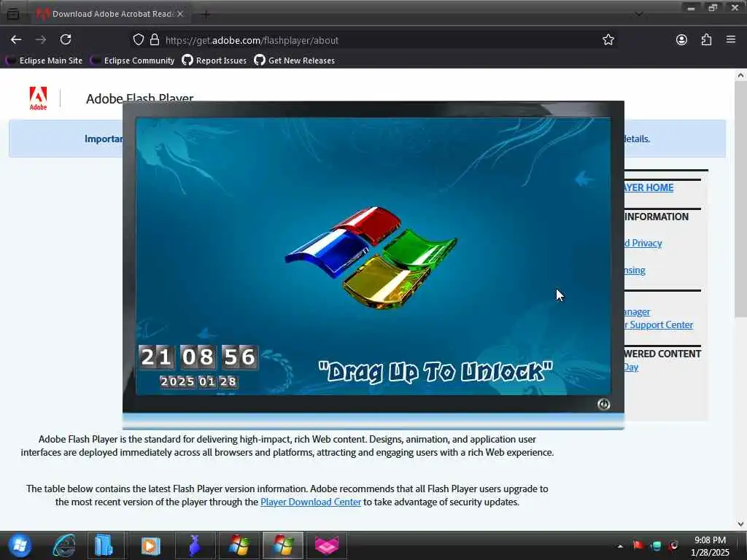Open the Flash Player Home link
Image resolution: width=747 pixels, height=560 pixels.
tap(649, 187)
